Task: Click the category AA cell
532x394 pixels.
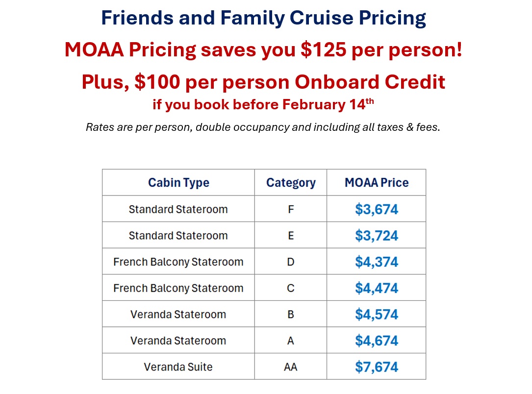Action: point(291,367)
